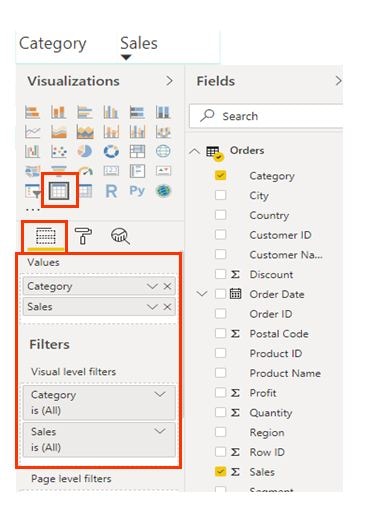This screenshot has width=369, height=514.
Task: Choose line and stacked column chart
Action: 111,132
